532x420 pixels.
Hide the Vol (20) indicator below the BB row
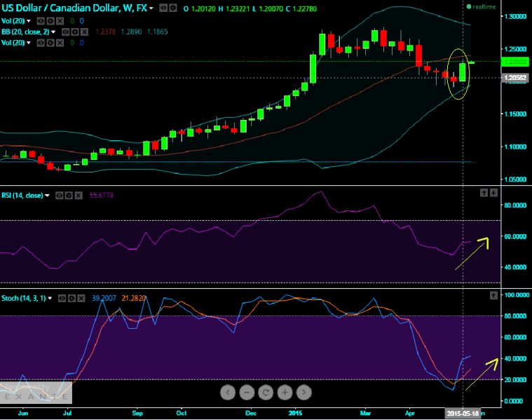[x=41, y=43]
